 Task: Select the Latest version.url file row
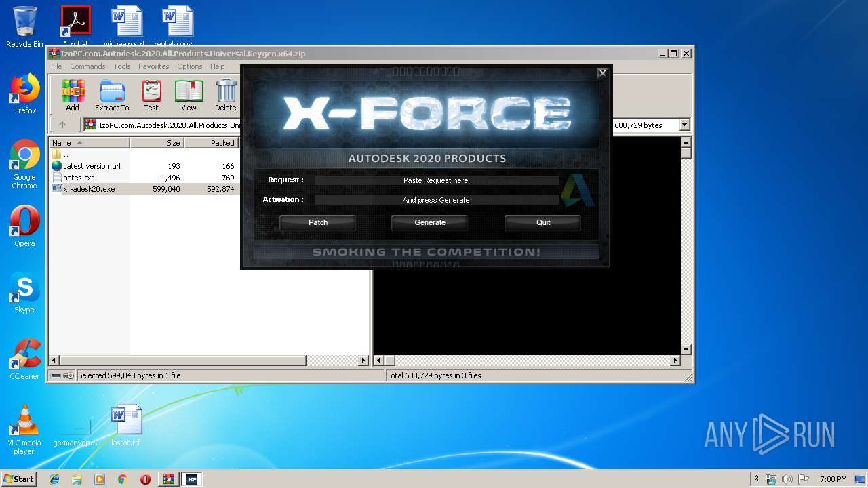pyautogui.click(x=143, y=166)
